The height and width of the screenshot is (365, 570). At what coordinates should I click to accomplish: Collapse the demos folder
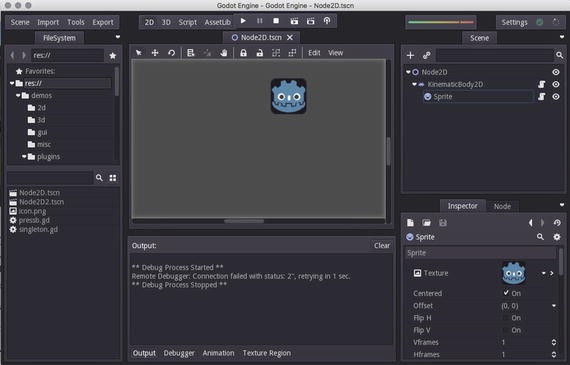[18, 96]
